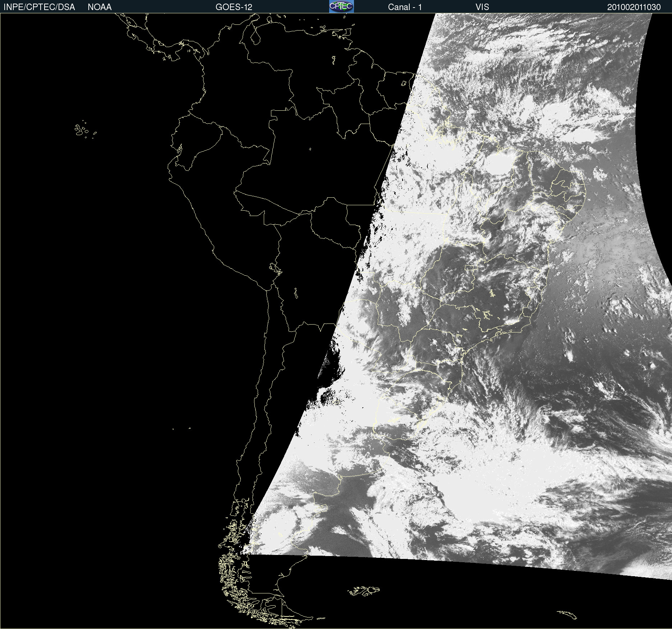672x629 pixels.
Task: Click the 201002011030 timestamp
Action: point(634,7)
